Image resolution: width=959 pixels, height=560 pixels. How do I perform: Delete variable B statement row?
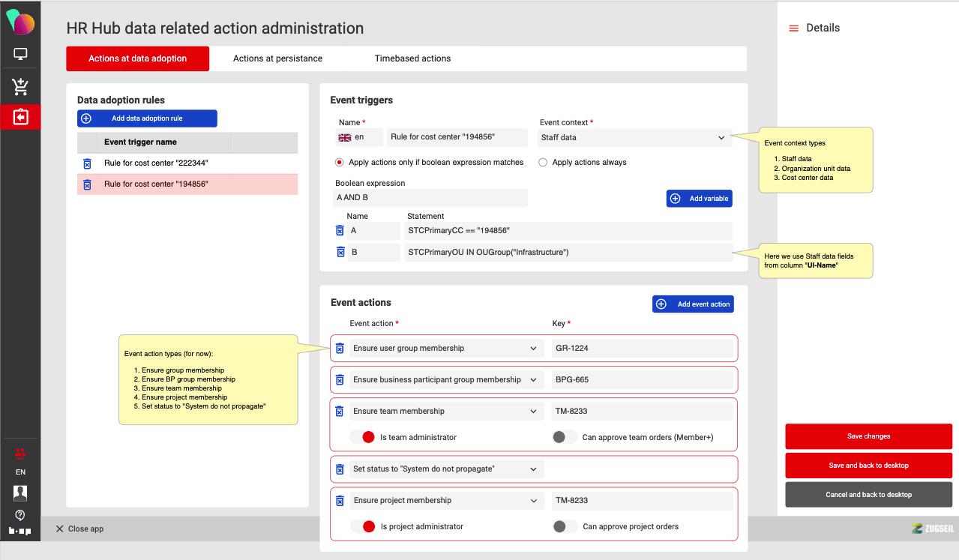(340, 253)
